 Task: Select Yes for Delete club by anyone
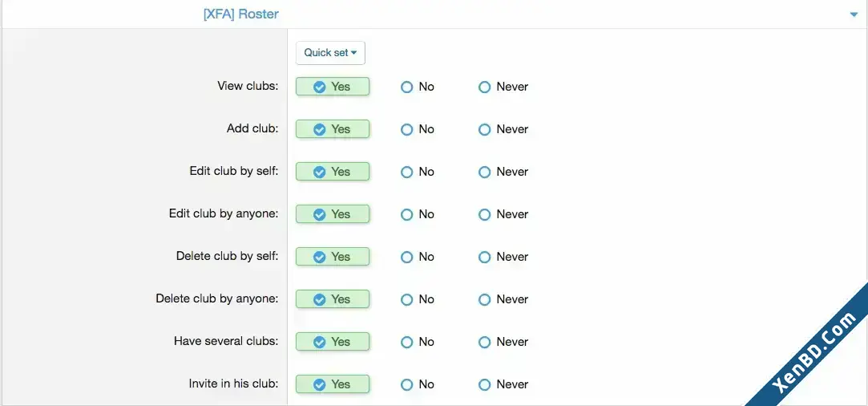[332, 299]
